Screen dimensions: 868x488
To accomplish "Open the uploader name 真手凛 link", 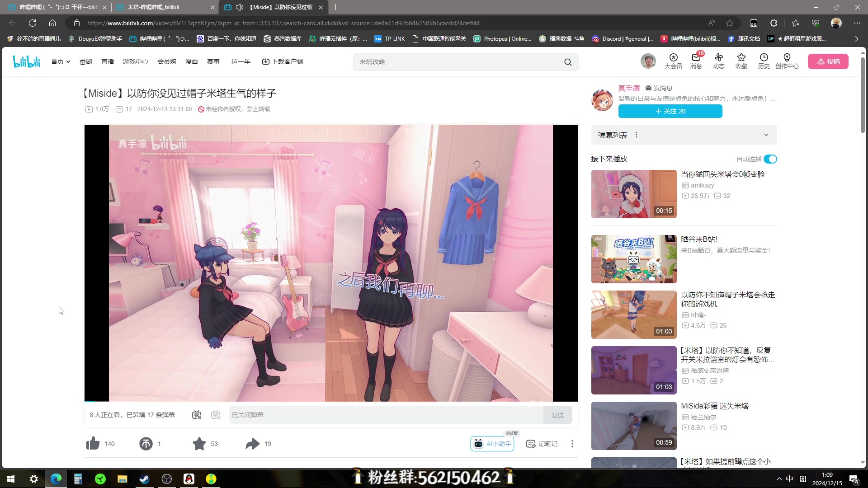I will (x=629, y=88).
